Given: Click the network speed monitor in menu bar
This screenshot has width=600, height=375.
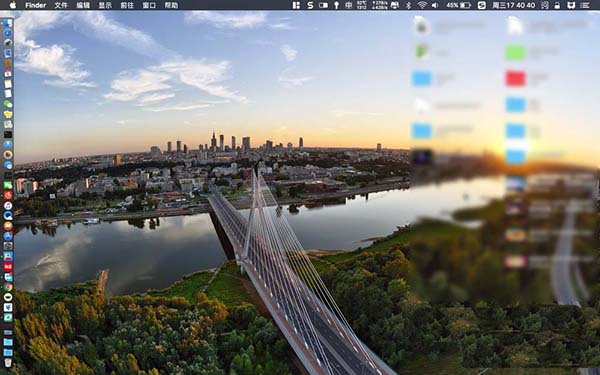Looking at the screenshot, I should click(380, 5).
